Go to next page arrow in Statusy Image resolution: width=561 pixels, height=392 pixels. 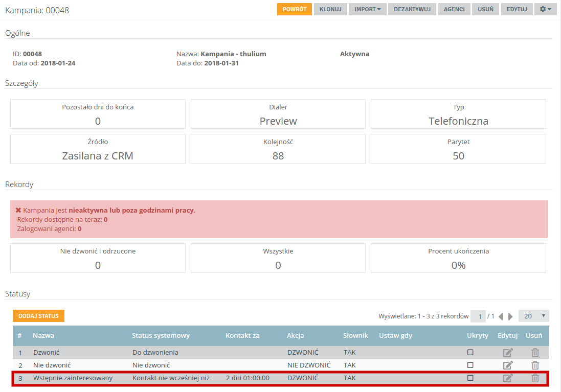click(510, 316)
